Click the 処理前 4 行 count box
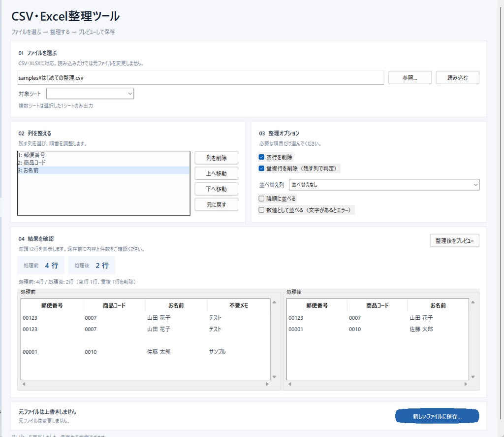The width and height of the screenshot is (504, 437). (x=41, y=266)
